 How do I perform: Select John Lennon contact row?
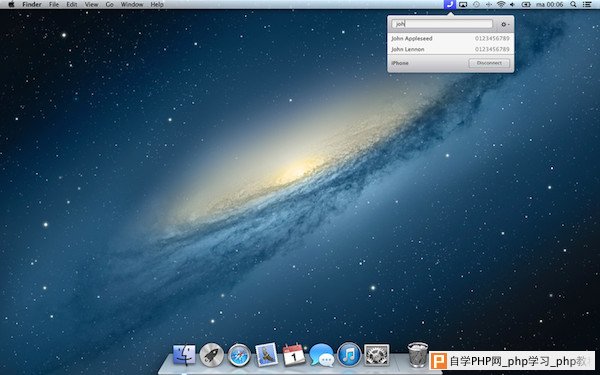450,49
